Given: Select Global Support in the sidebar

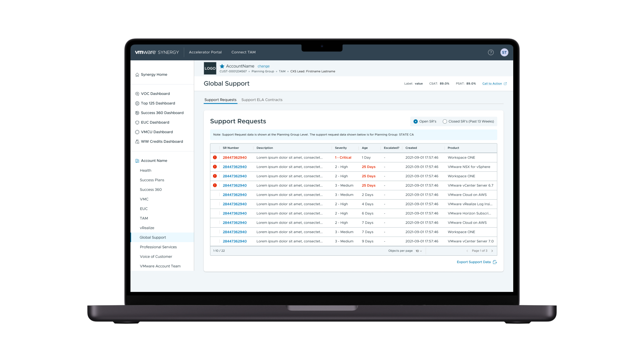Looking at the screenshot, I should [x=162, y=237].
